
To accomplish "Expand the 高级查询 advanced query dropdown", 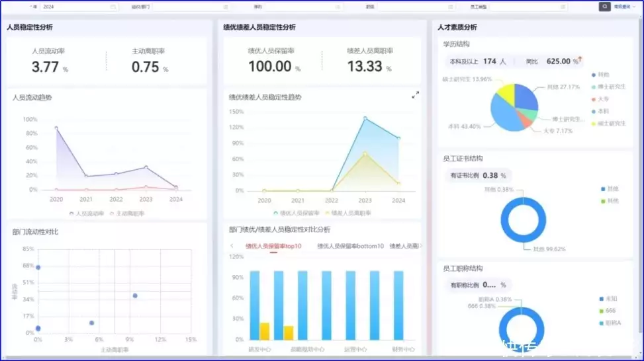I will 625,7.
